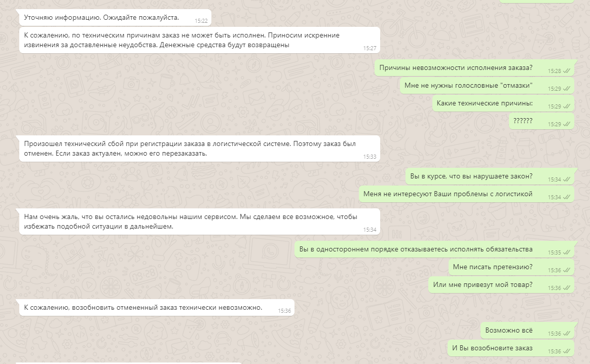Click the 15:27 timestamp on the refund message
The height and width of the screenshot is (364, 590).
(x=370, y=48)
